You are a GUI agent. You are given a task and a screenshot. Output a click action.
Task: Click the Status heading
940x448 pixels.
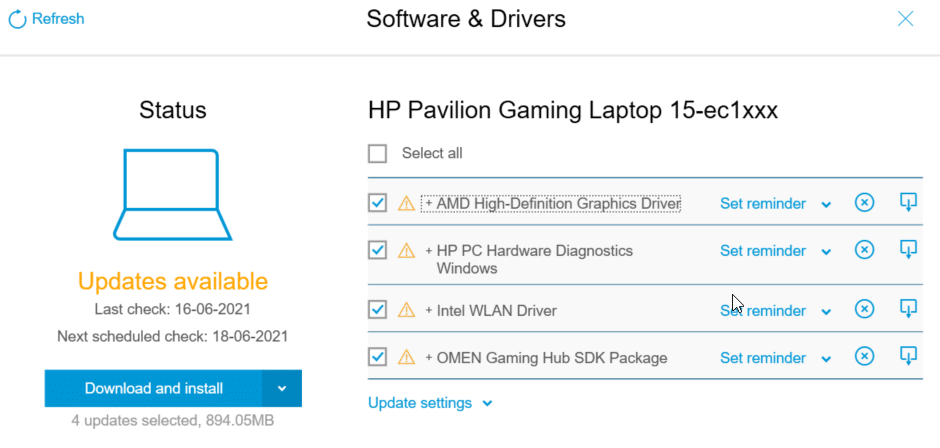[173, 110]
